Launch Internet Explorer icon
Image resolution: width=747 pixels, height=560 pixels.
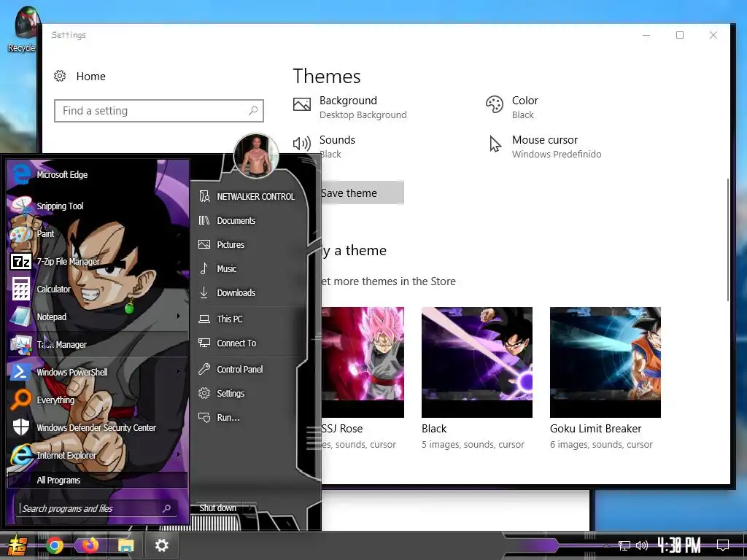point(21,455)
